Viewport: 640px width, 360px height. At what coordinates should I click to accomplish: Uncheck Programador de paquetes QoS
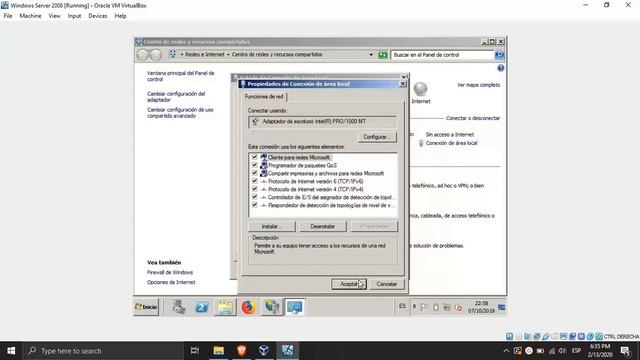[x=255, y=165]
